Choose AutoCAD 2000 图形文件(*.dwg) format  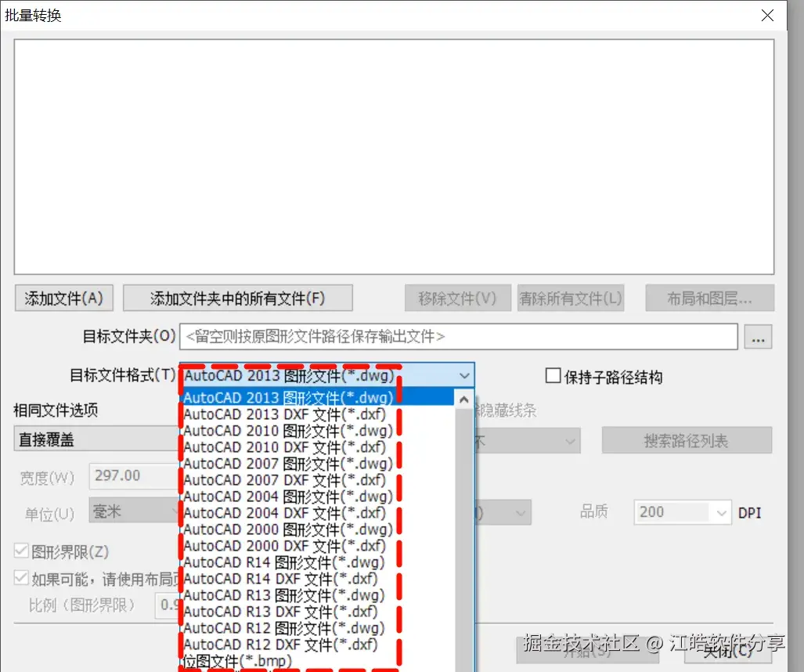318,529
